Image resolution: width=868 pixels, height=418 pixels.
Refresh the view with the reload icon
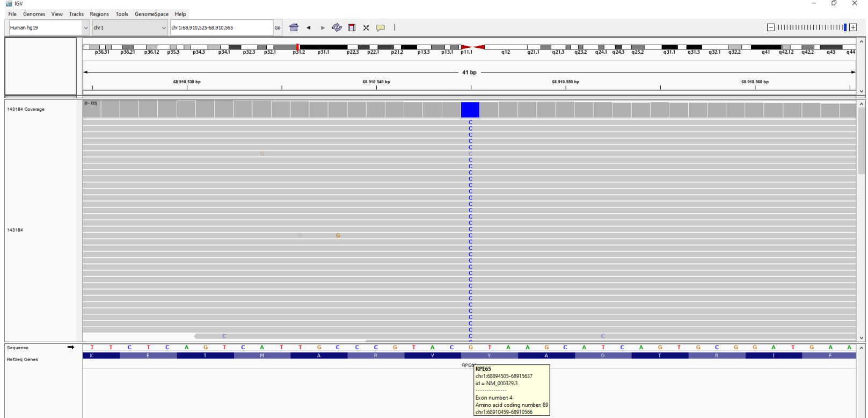click(x=337, y=27)
